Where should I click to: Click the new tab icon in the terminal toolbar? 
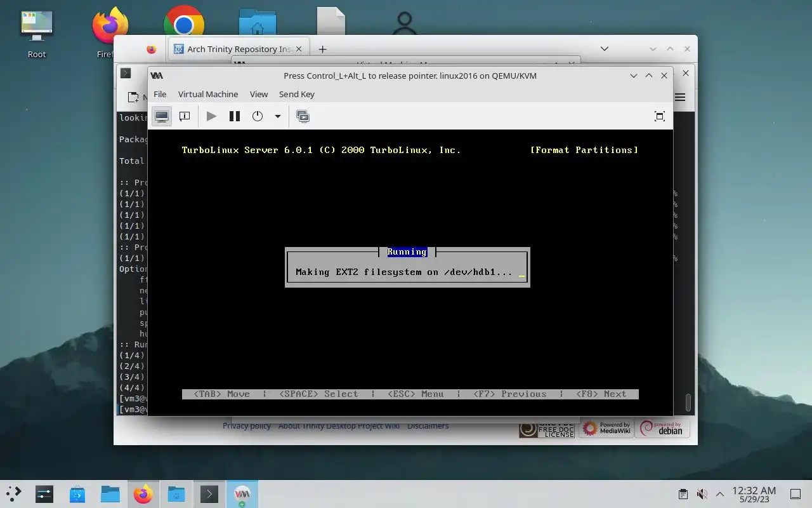click(x=133, y=97)
